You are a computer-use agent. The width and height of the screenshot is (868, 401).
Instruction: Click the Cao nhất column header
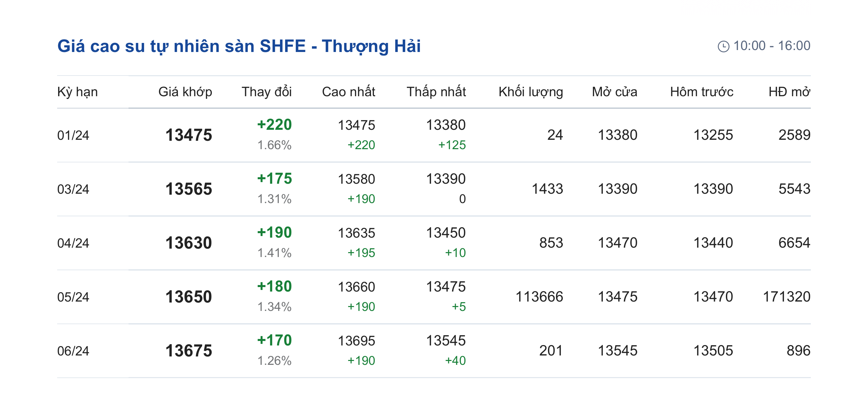pyautogui.click(x=348, y=92)
